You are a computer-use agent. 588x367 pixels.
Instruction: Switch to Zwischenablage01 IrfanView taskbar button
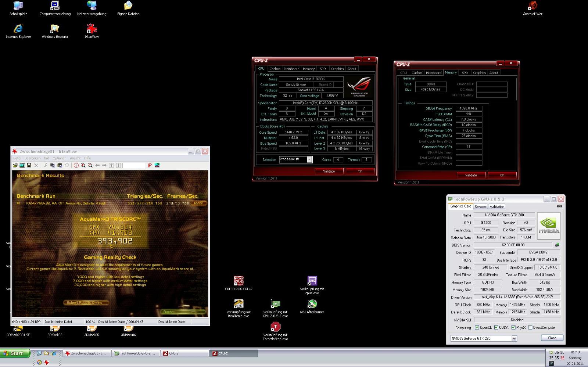coord(86,353)
